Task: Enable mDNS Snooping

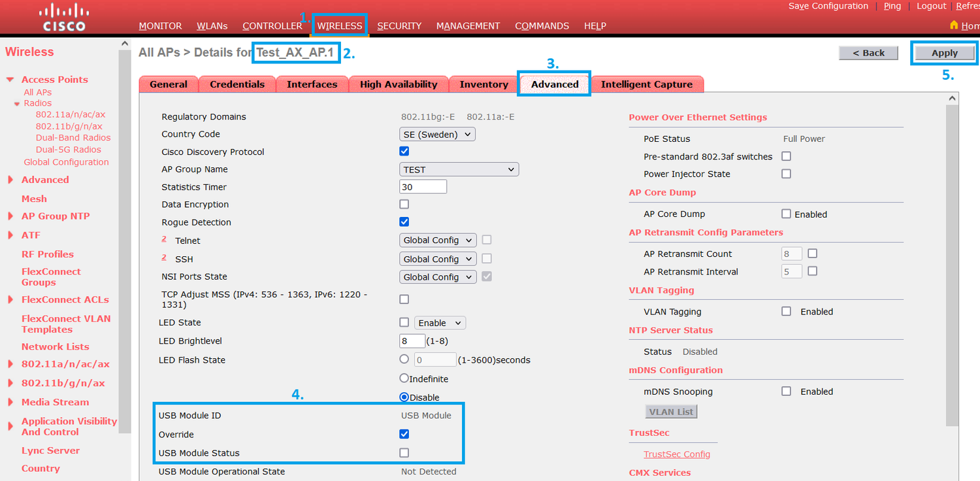Action: click(786, 391)
